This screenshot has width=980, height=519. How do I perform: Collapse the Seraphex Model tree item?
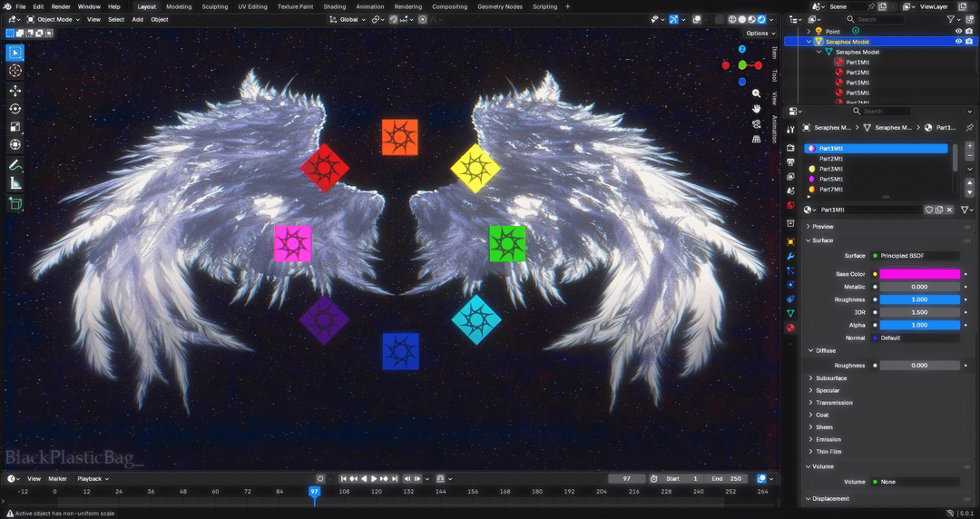click(x=810, y=42)
